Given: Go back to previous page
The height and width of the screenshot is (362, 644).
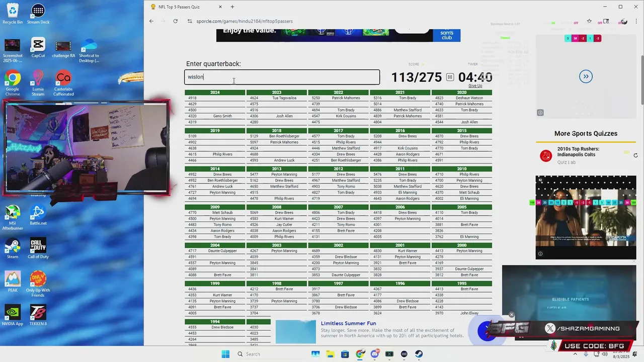Looking at the screenshot, I should click(x=151, y=21).
